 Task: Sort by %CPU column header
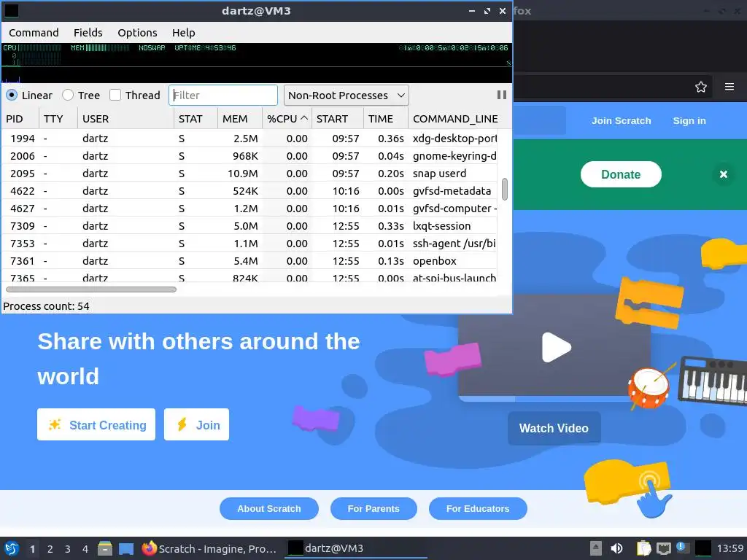[x=287, y=119]
